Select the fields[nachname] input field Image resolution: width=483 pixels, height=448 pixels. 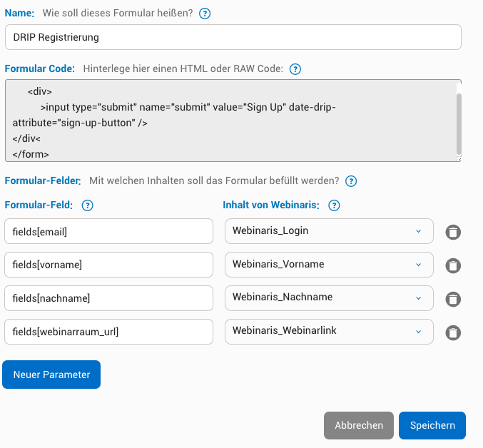108,298
